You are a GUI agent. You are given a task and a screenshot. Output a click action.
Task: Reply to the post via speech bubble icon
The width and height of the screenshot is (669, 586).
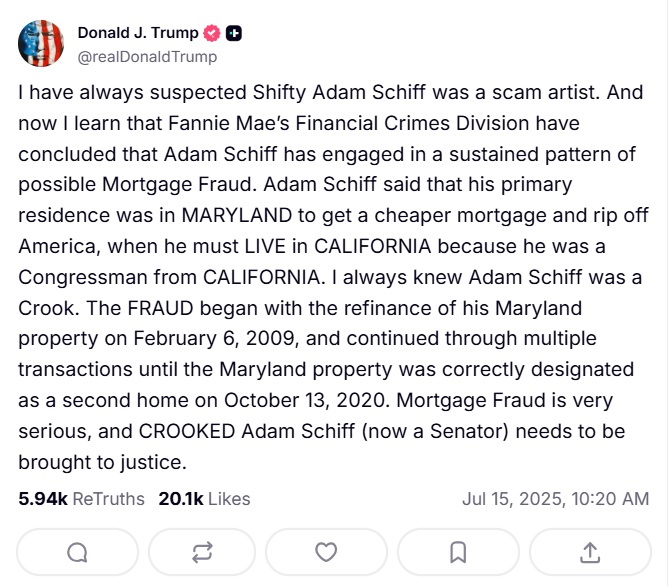coord(76,551)
